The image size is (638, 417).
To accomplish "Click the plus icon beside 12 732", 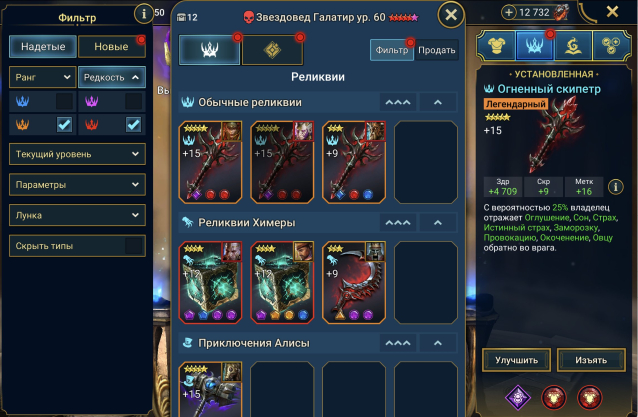I will [x=509, y=13].
